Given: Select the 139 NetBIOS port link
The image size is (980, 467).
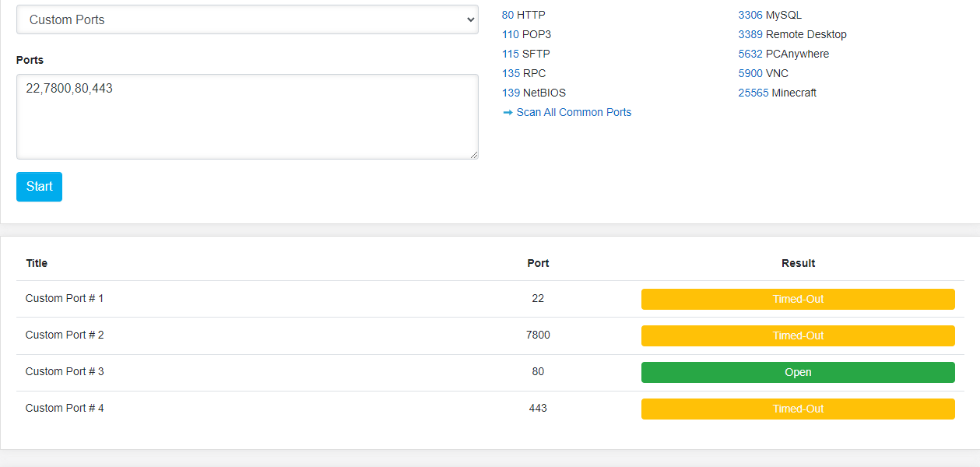Looking at the screenshot, I should click(511, 93).
